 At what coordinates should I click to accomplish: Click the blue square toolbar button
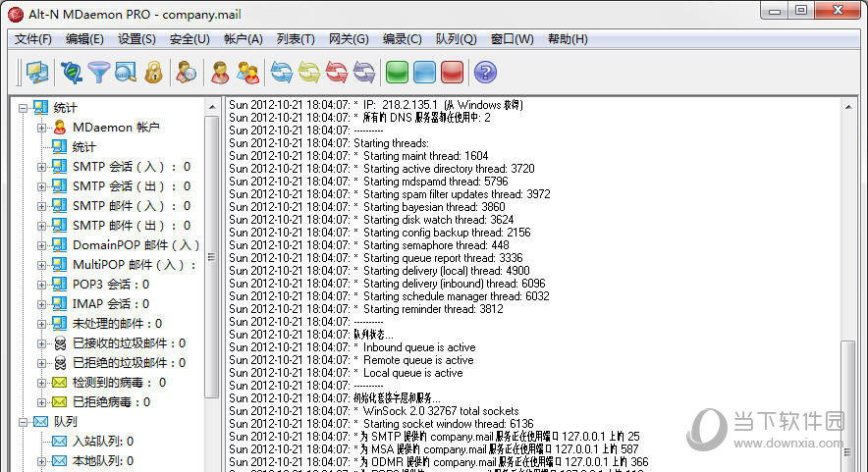[424, 73]
